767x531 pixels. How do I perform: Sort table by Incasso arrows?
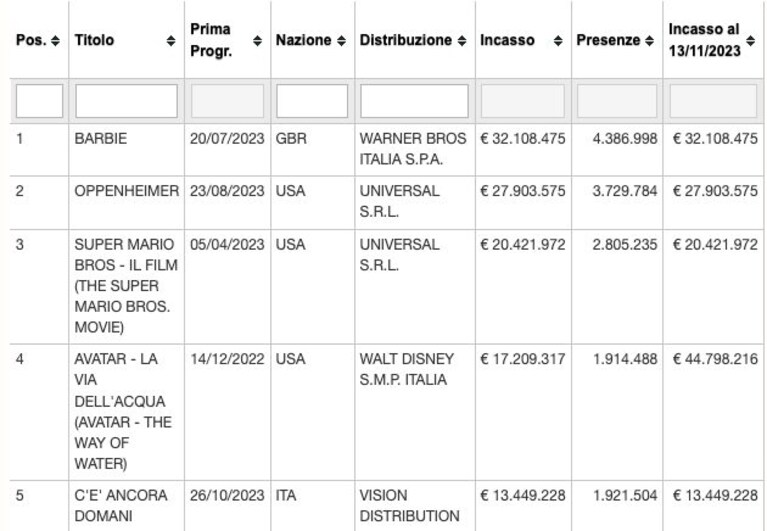(x=558, y=41)
